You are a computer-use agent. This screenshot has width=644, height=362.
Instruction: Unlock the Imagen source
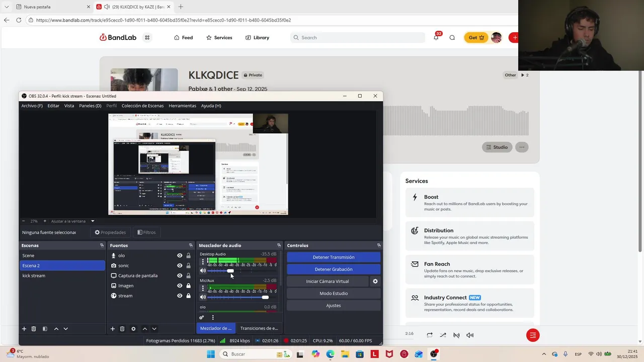point(188,286)
